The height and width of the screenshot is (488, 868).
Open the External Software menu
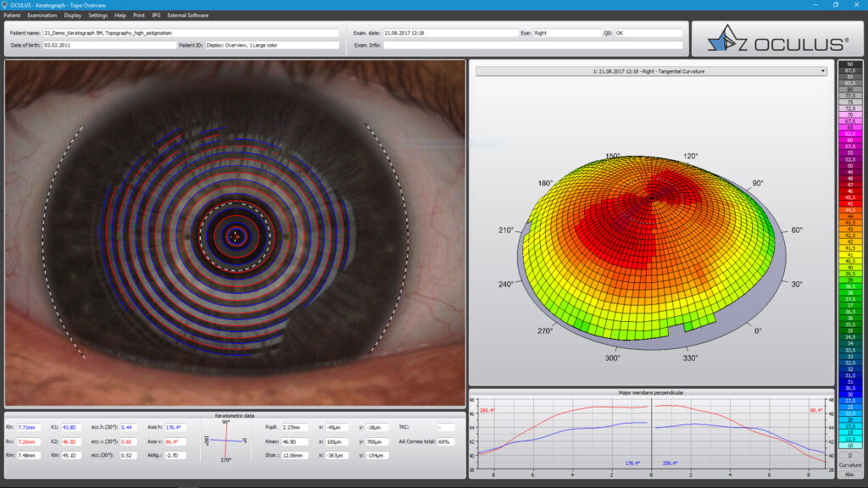pyautogui.click(x=187, y=15)
